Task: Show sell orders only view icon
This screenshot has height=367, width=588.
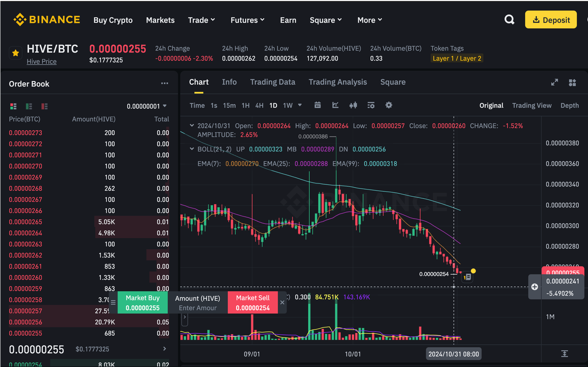Action: (x=44, y=106)
